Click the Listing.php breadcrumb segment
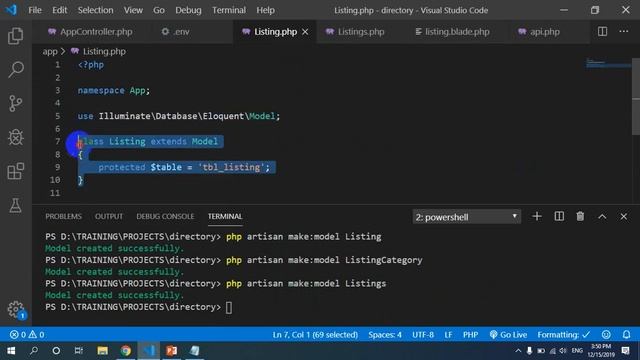This screenshot has height=360, width=640. (98, 51)
